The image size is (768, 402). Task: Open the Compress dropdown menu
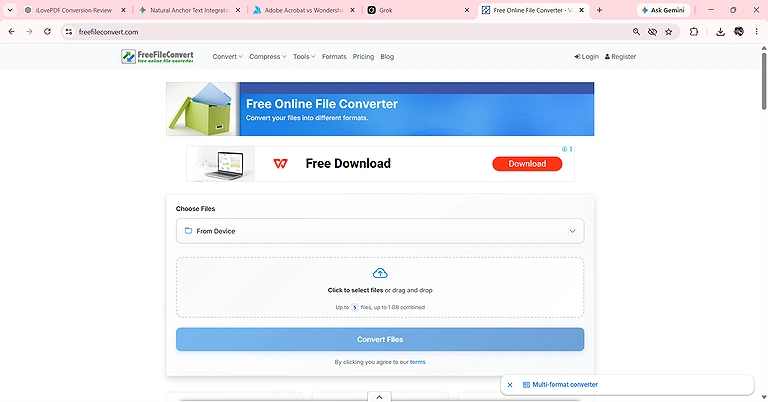[267, 57]
